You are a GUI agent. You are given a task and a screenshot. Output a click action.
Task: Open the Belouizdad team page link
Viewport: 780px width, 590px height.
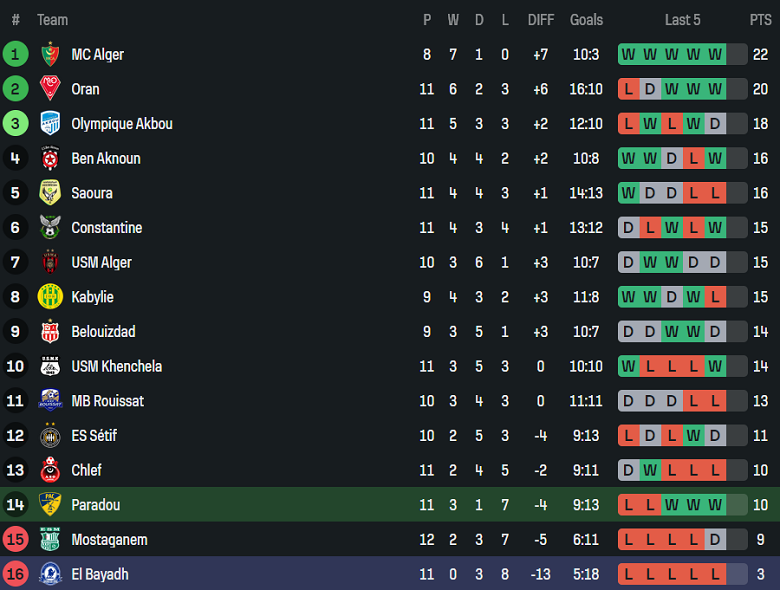click(103, 331)
